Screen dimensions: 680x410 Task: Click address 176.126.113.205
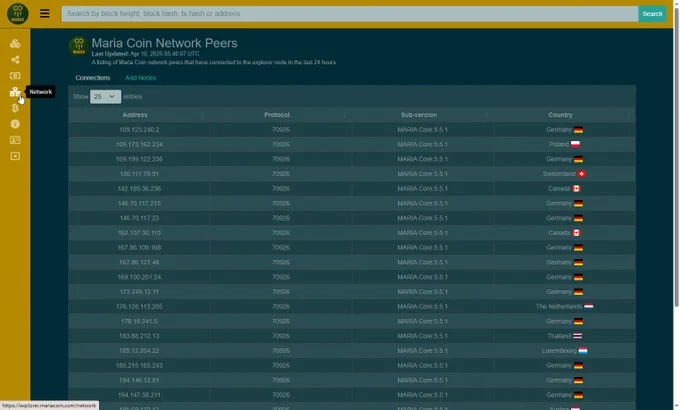click(x=139, y=307)
